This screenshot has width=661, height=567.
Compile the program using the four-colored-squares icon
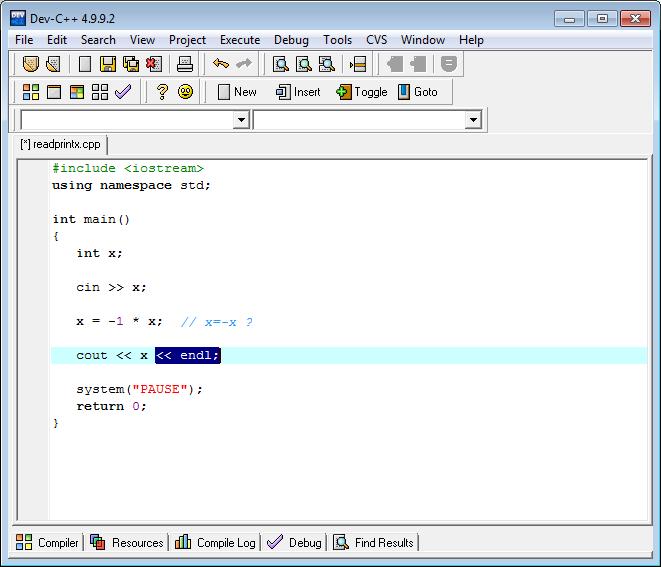[31, 91]
